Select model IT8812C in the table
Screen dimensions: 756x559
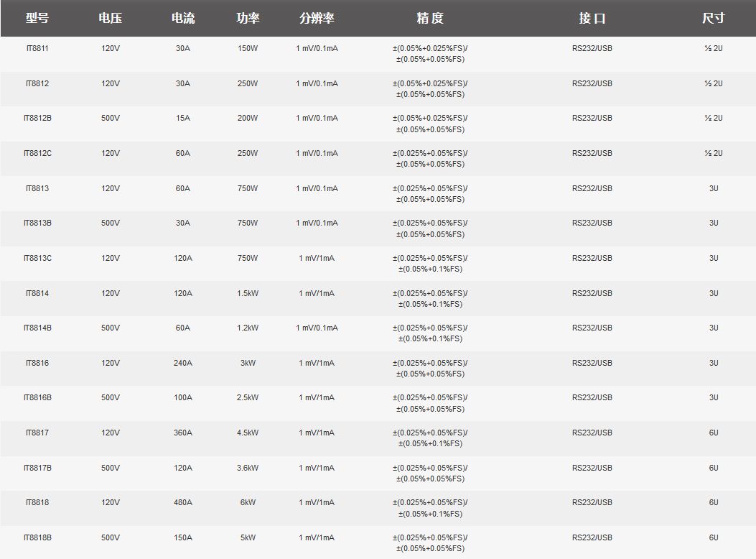(x=37, y=153)
